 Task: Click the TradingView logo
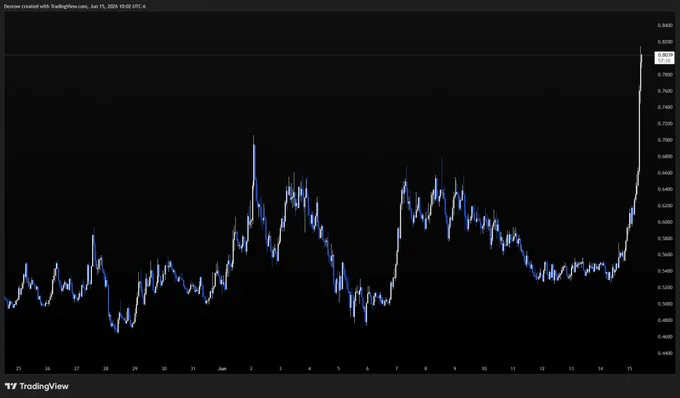[36, 386]
